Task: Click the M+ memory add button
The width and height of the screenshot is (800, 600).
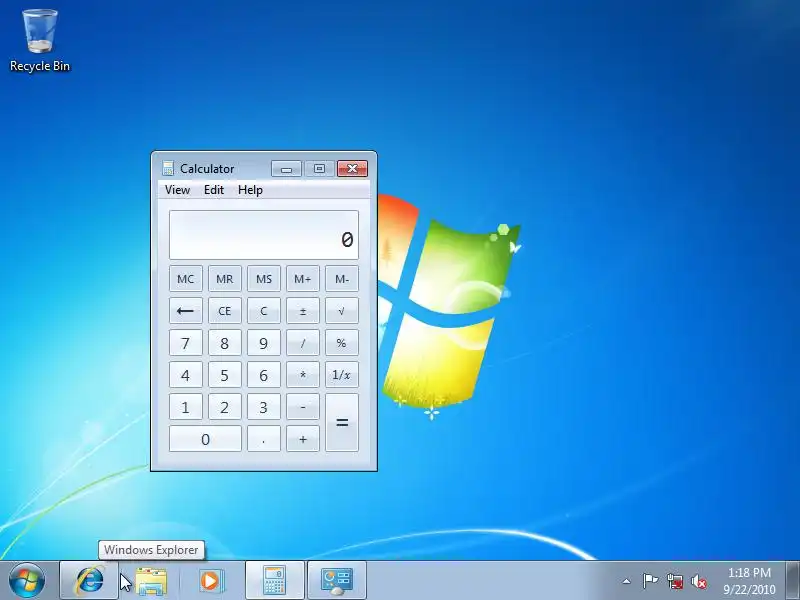Action: [303, 279]
